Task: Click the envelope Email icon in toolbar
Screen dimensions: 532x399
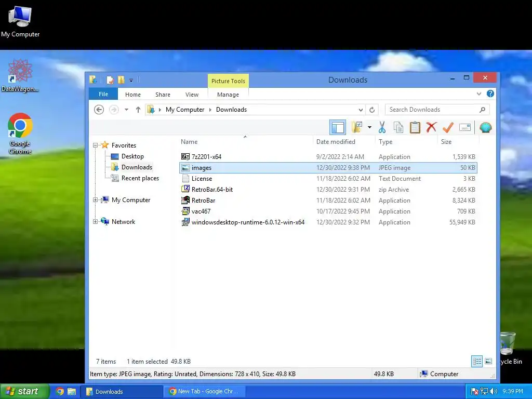Action: click(x=465, y=128)
